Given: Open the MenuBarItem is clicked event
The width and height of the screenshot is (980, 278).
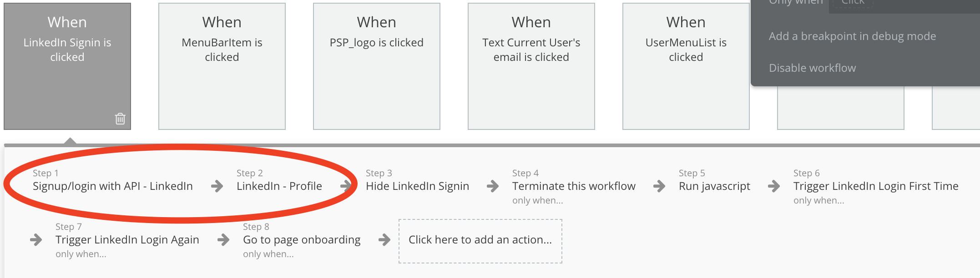Looking at the screenshot, I should coord(222,66).
